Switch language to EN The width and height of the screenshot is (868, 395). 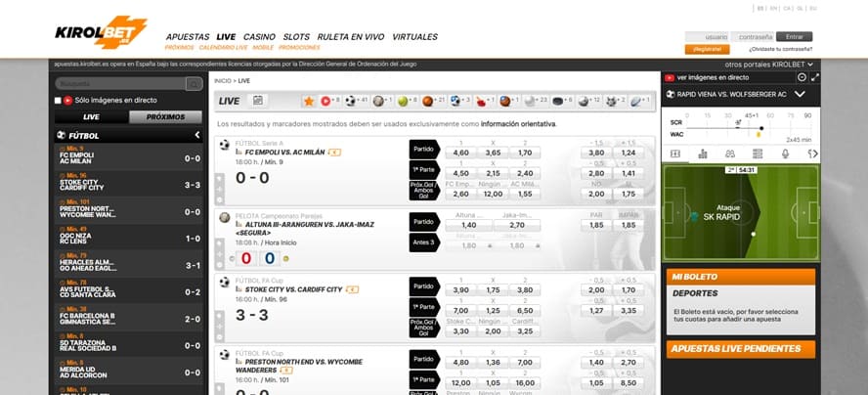tap(773, 8)
